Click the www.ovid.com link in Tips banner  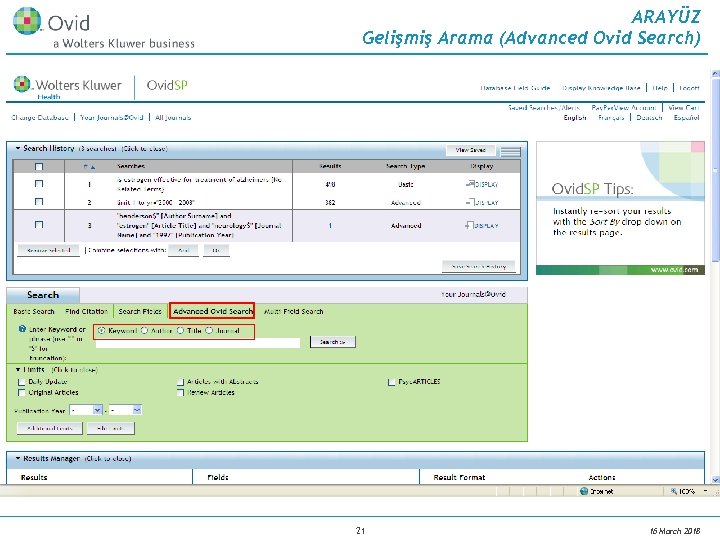(674, 270)
